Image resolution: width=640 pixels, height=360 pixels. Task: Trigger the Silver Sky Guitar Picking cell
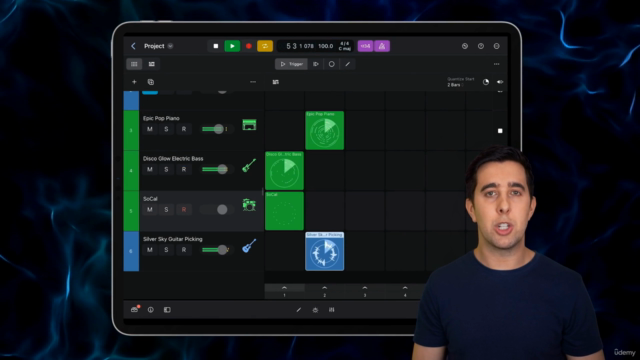coord(324,251)
